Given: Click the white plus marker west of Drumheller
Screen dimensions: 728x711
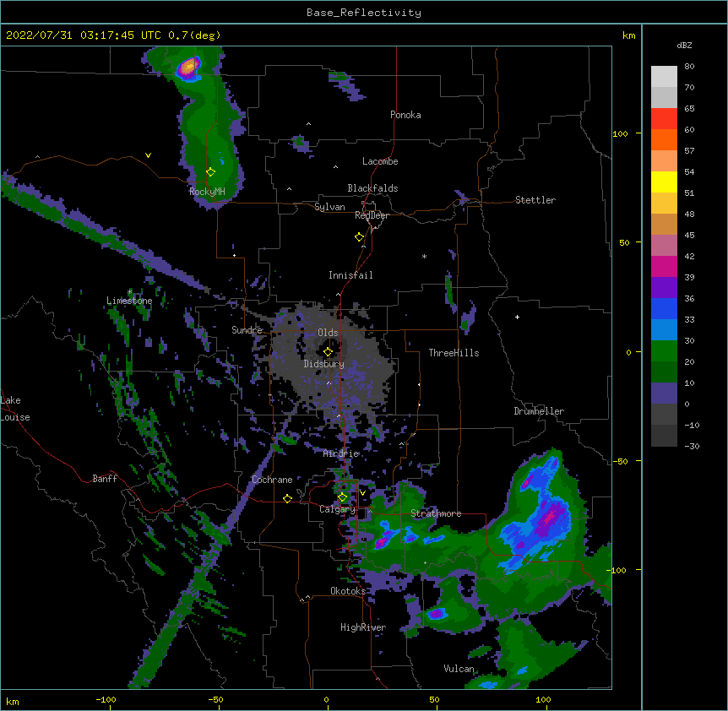Looking at the screenshot, I should [517, 317].
